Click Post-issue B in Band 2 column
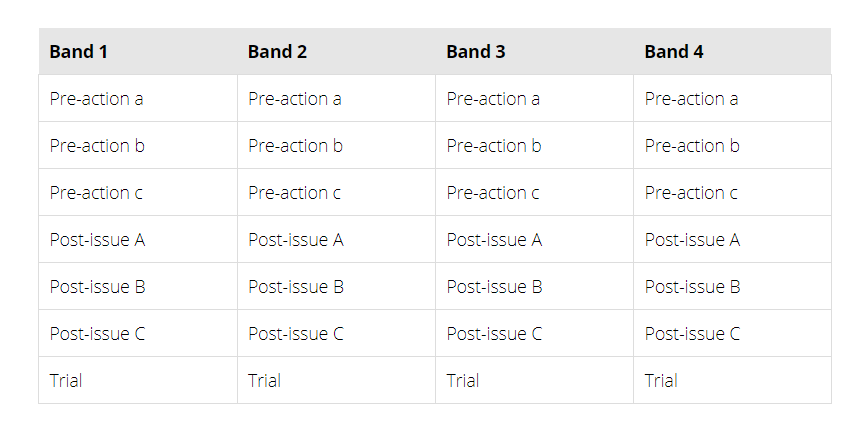The image size is (857, 426). pos(296,287)
